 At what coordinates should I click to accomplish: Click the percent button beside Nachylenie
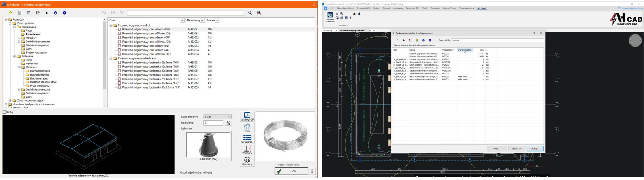click(228, 123)
